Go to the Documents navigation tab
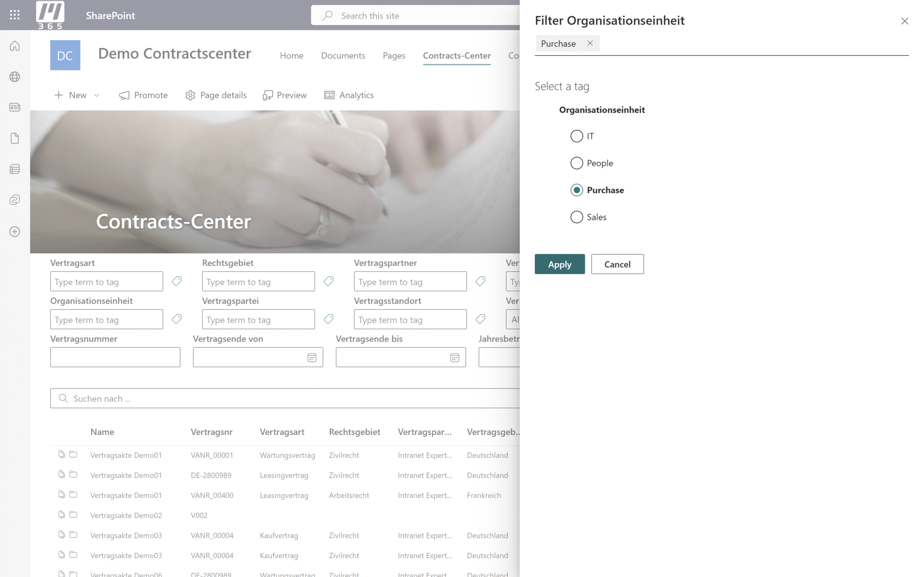This screenshot has height=577, width=924. [x=343, y=56]
